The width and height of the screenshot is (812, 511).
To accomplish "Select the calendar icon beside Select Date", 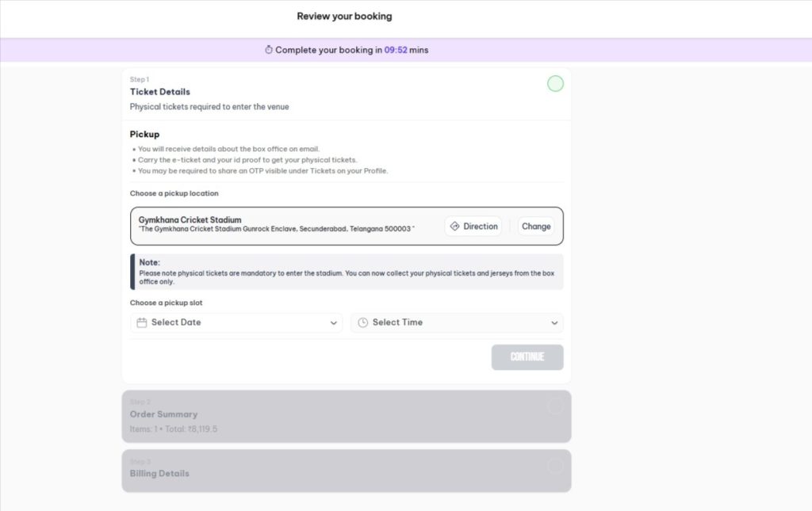I will (x=141, y=322).
